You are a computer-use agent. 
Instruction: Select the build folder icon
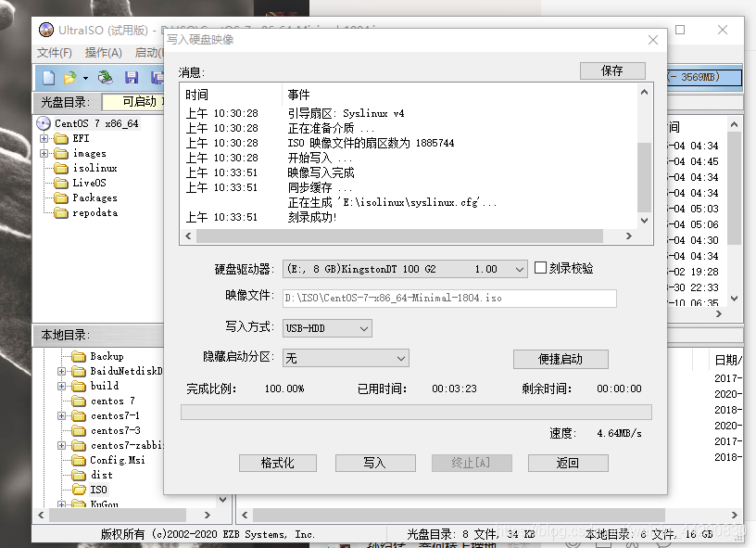(x=79, y=387)
